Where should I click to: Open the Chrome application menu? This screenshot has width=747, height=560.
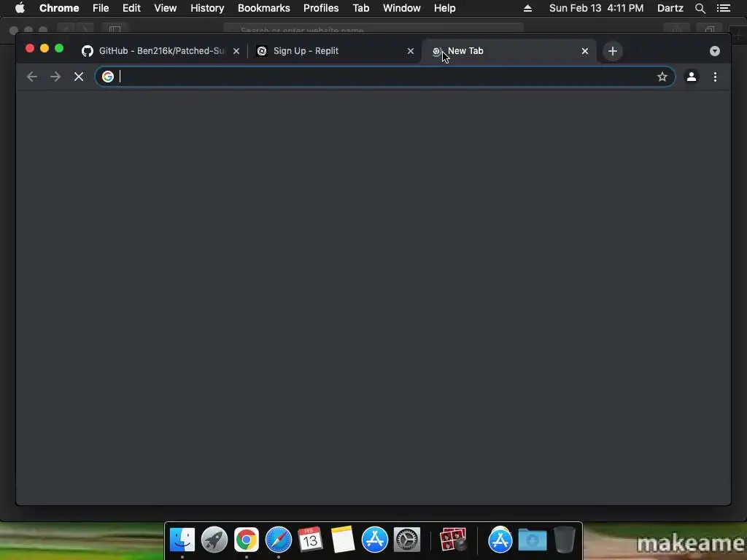59,8
